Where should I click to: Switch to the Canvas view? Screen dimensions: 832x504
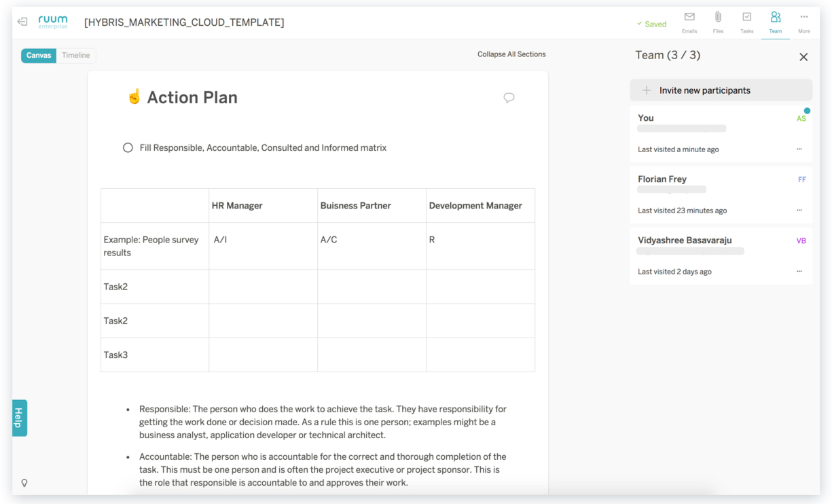click(39, 56)
